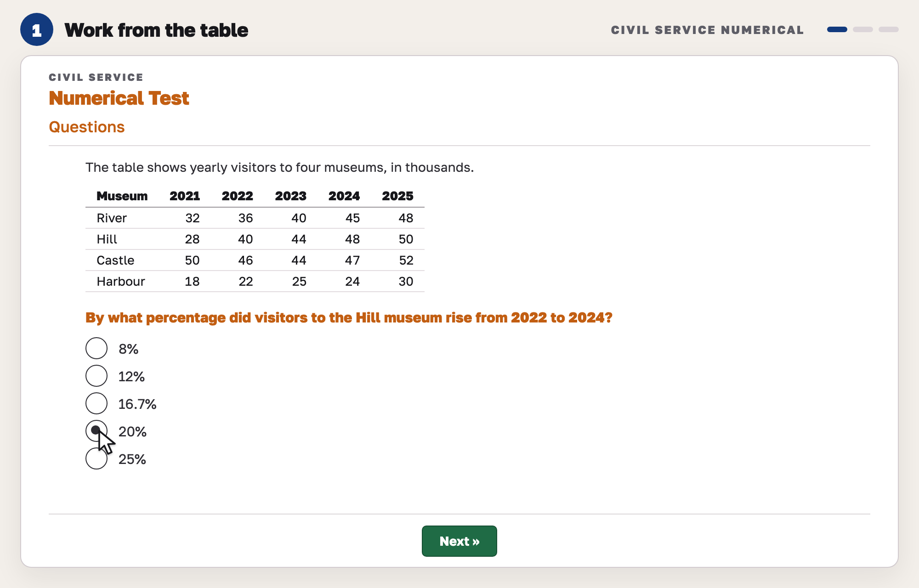Viewport: 919px width, 588px height.
Task: Click the Hill 2024 value 48
Action: click(x=352, y=239)
